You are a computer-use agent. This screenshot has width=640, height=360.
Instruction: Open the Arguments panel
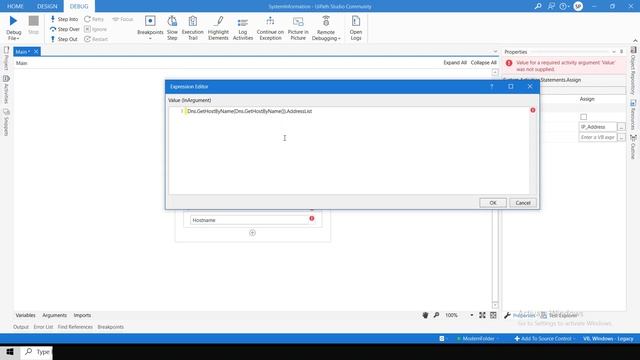pos(54,315)
